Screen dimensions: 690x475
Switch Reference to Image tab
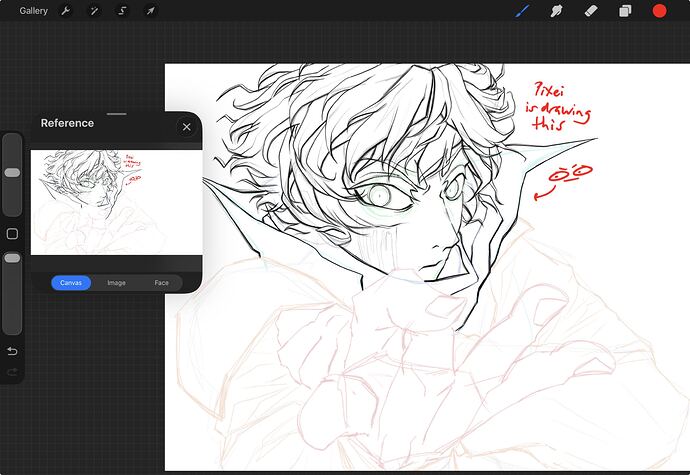(116, 283)
